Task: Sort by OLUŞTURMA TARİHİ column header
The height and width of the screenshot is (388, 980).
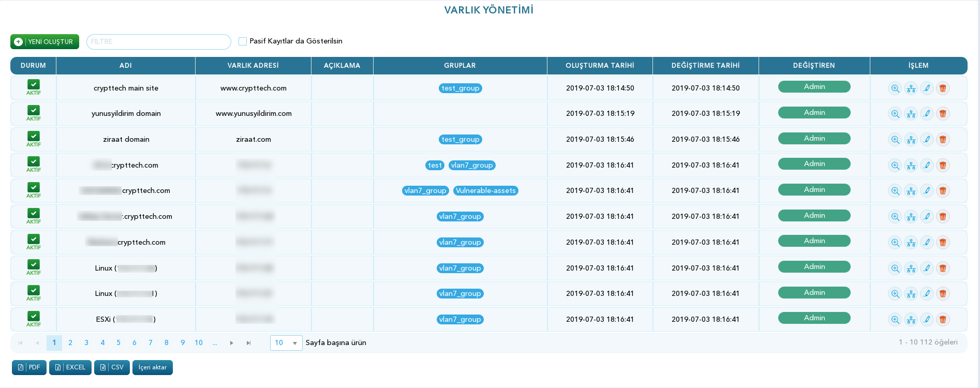Action: pos(600,66)
